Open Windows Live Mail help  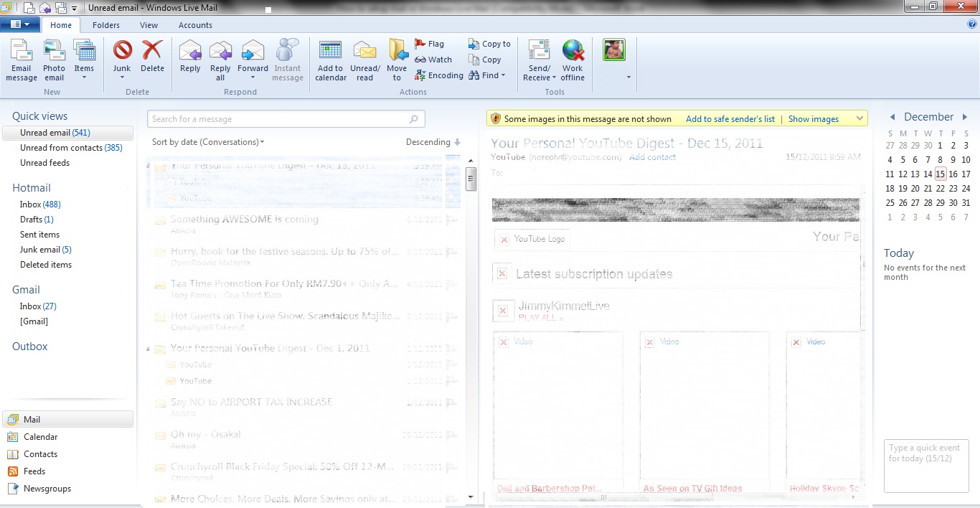(972, 24)
